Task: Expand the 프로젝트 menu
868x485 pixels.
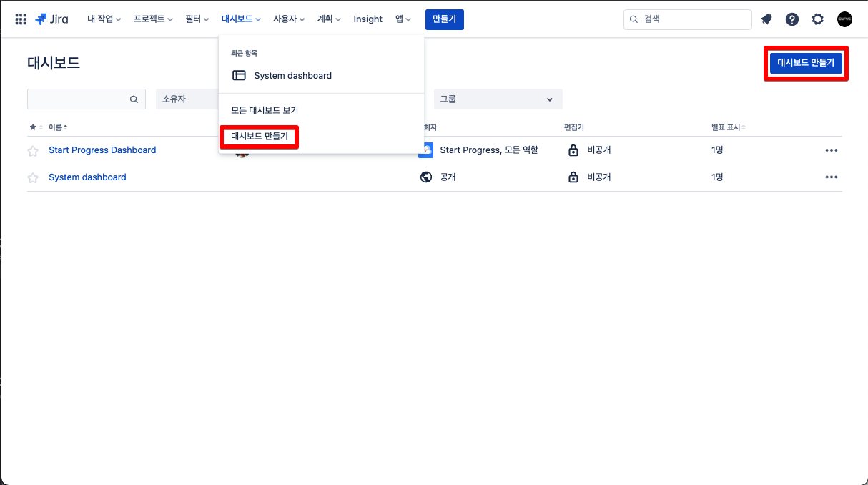Action: [153, 19]
